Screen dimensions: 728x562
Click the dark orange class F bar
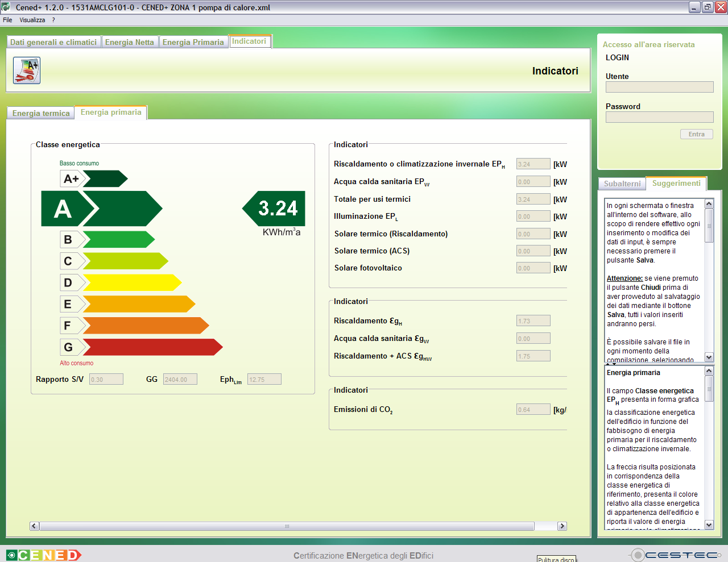(146, 326)
